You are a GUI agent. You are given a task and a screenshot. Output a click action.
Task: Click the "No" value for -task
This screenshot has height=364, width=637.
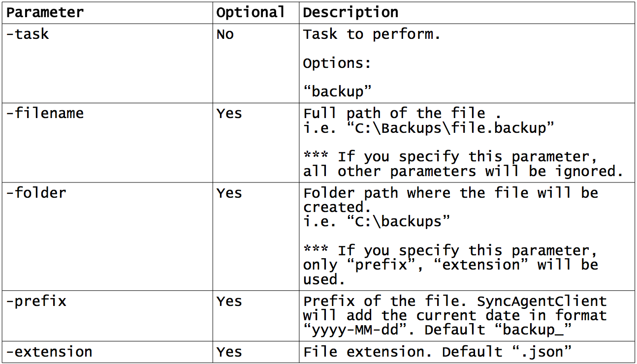tap(225, 34)
